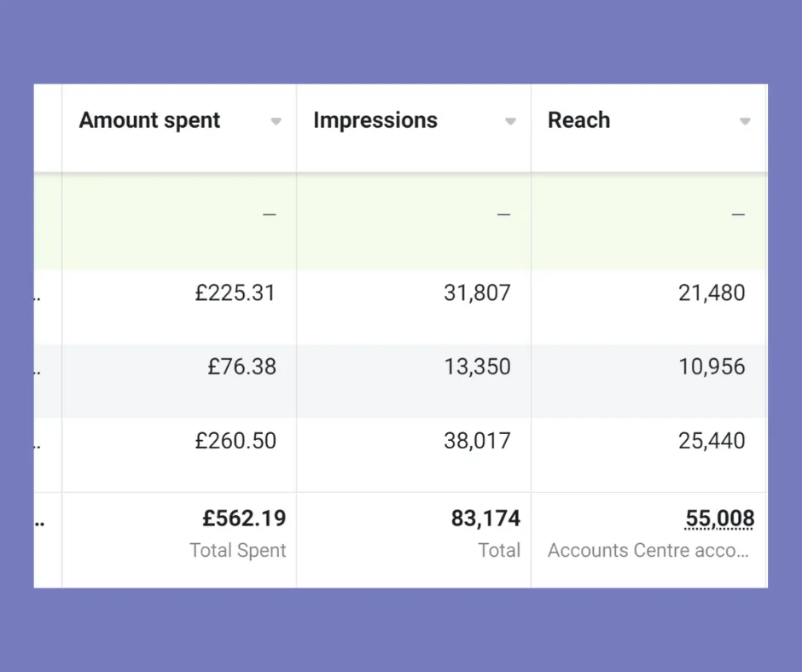Open the underlined 55,008 reach total

[x=719, y=518]
